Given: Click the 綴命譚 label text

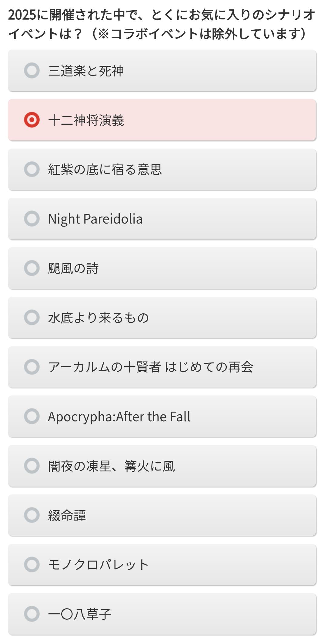Looking at the screenshot, I should [67, 515].
